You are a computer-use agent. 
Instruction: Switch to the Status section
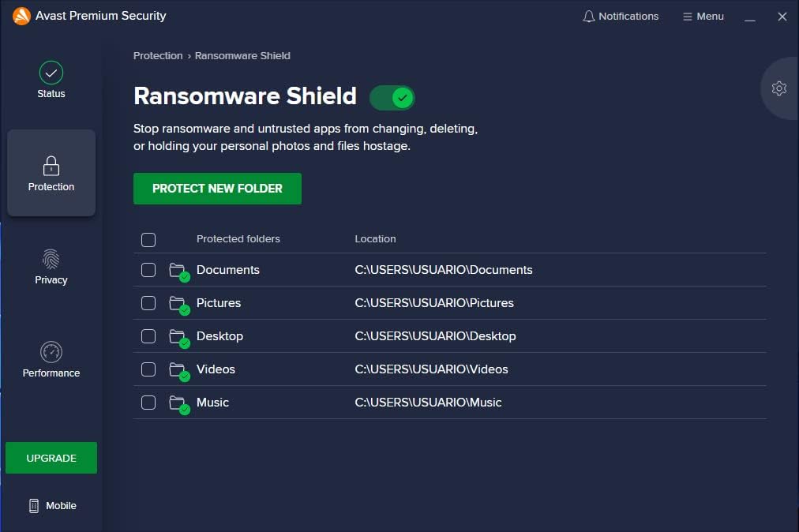51,79
